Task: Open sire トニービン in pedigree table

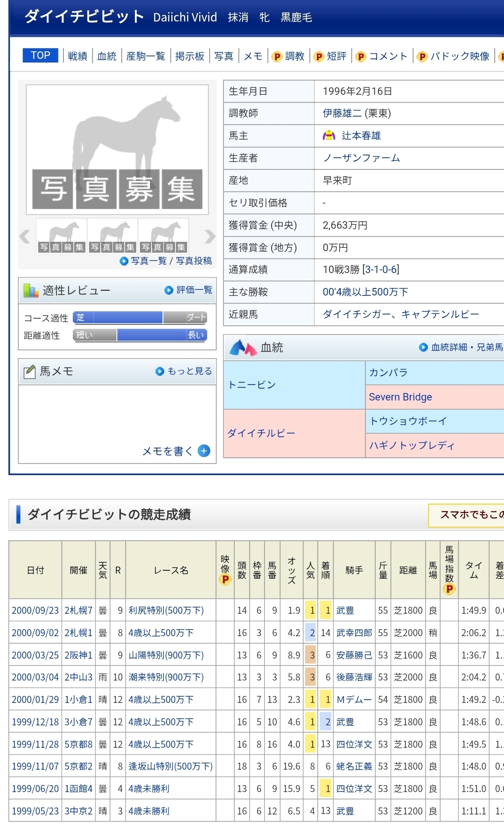Action: [252, 385]
